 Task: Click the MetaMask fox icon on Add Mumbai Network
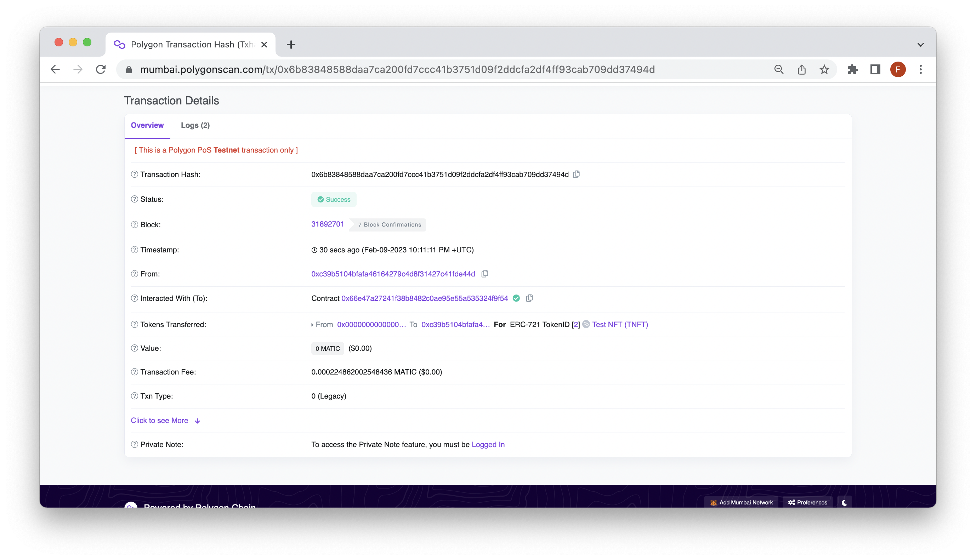pyautogui.click(x=713, y=502)
